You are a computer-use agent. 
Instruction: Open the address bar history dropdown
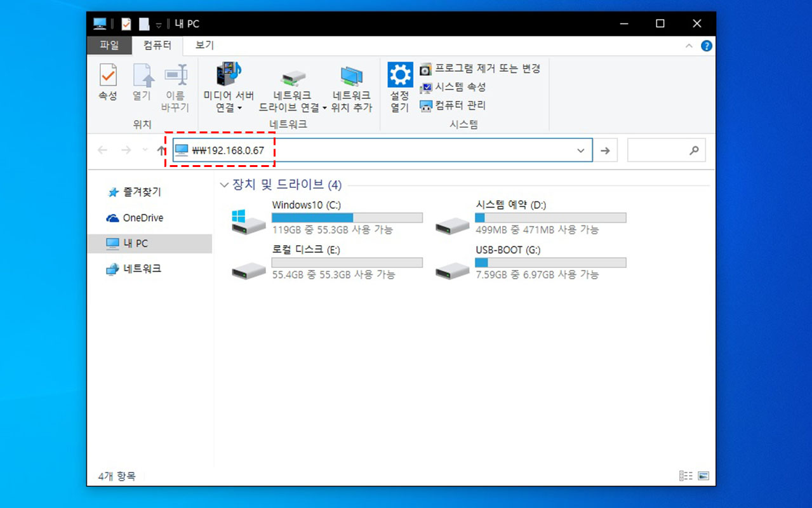[580, 150]
